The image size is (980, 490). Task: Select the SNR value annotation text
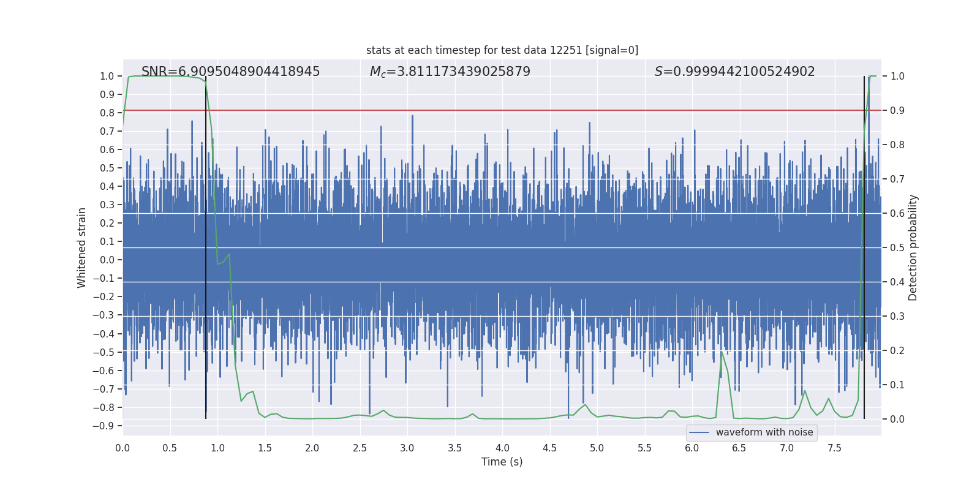230,72
